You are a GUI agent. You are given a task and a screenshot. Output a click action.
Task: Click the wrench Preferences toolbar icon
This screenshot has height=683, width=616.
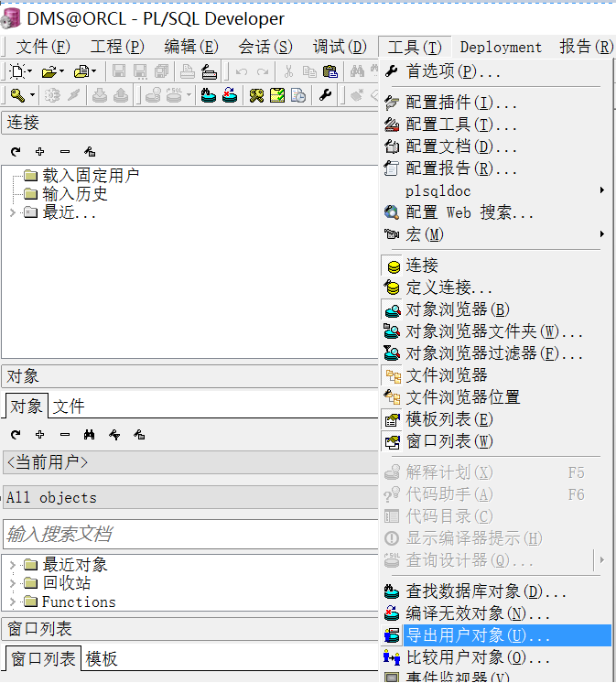coord(325,94)
